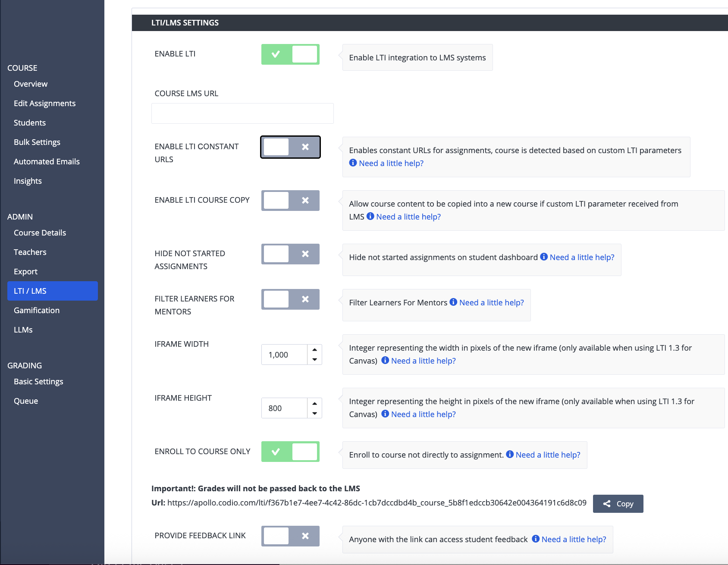Open Insights in the sidebar
This screenshot has width=728, height=565.
(x=28, y=181)
